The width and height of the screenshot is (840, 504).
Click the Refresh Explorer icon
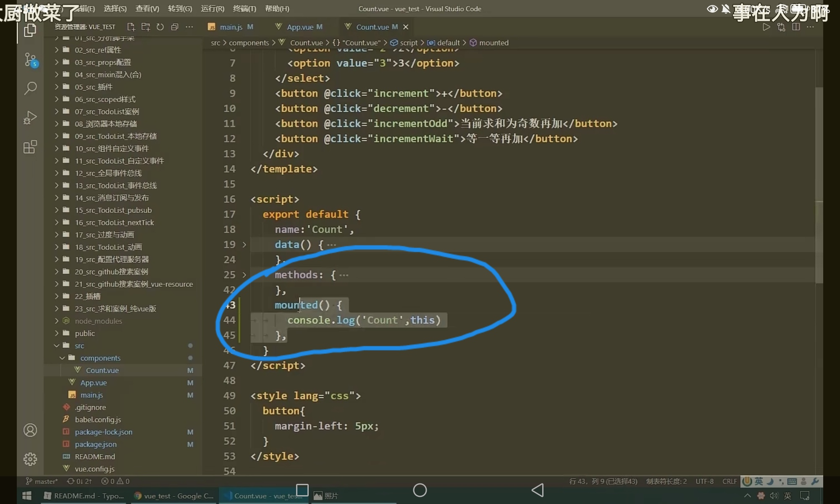(x=160, y=27)
